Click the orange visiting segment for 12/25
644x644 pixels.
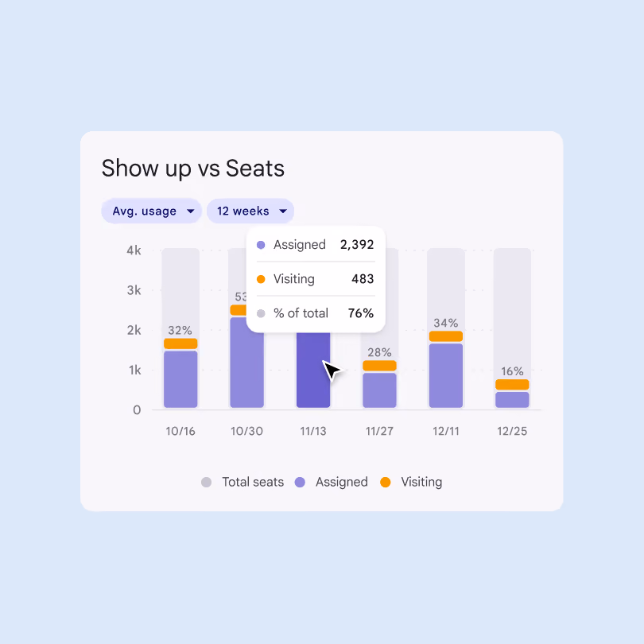tap(512, 385)
